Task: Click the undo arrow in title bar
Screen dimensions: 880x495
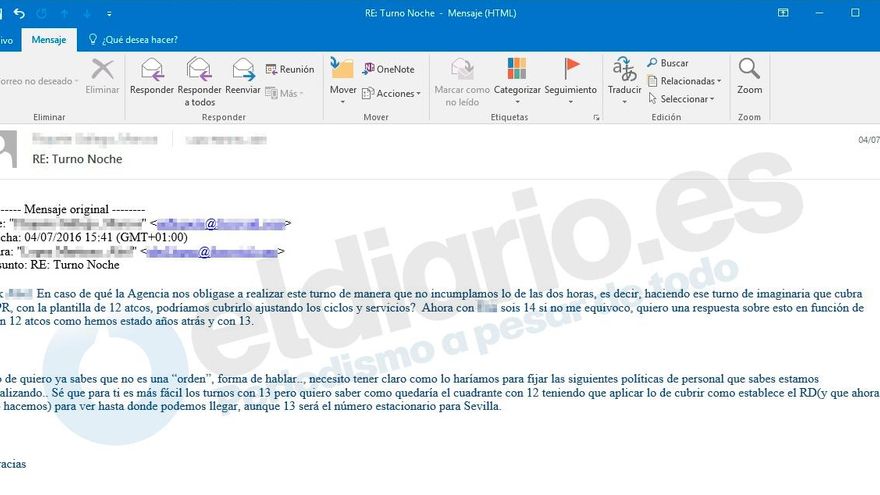Action: (x=19, y=13)
